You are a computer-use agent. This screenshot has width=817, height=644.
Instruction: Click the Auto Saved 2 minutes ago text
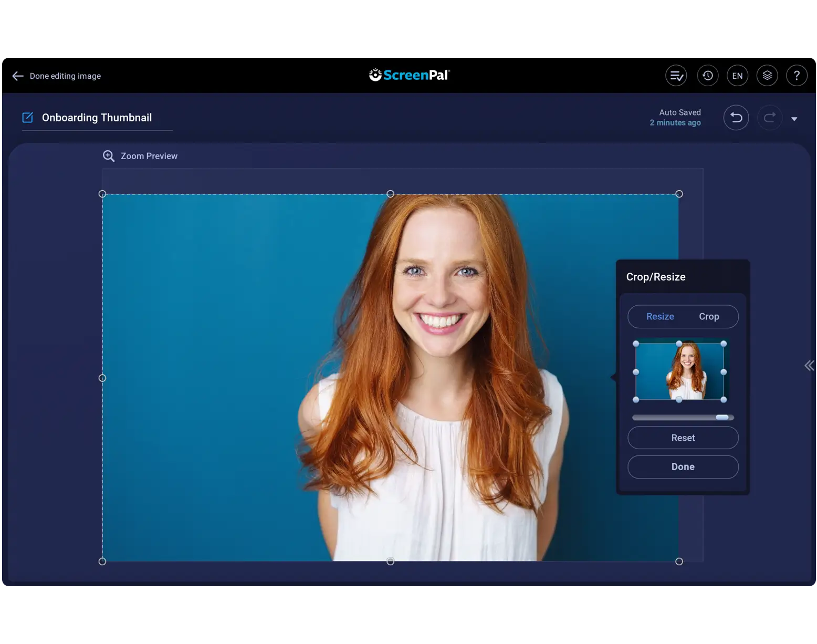(x=675, y=117)
